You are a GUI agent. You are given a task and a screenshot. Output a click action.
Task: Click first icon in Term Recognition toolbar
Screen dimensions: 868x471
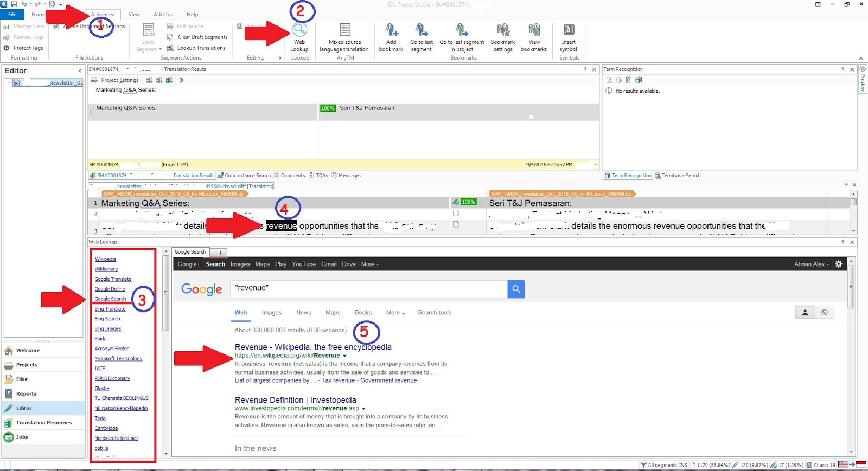coord(609,80)
